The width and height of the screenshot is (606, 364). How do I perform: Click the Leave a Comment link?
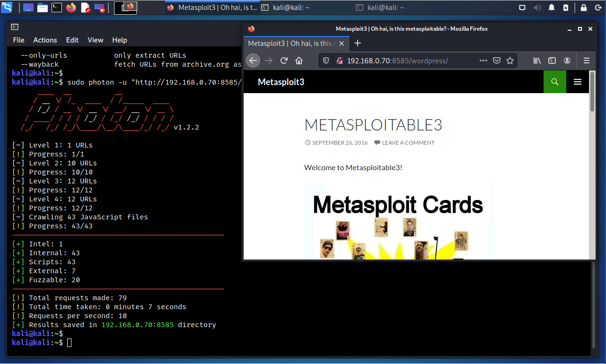pos(408,143)
